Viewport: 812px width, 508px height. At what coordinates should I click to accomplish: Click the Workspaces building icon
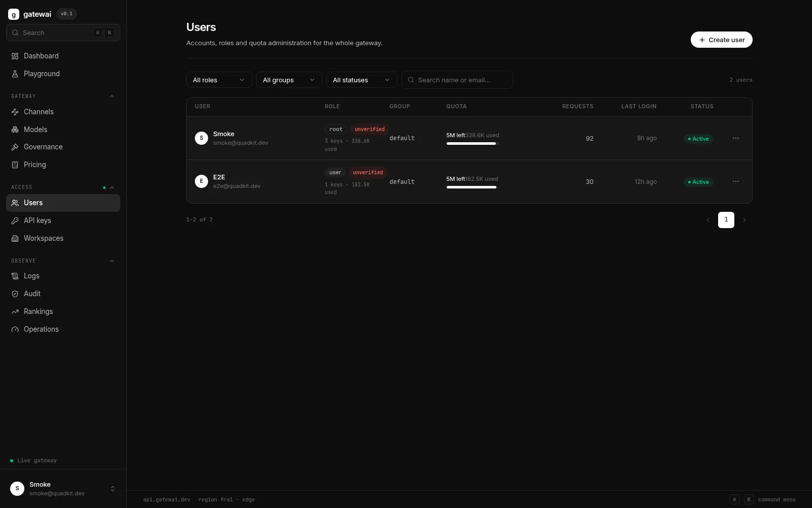[x=15, y=238]
